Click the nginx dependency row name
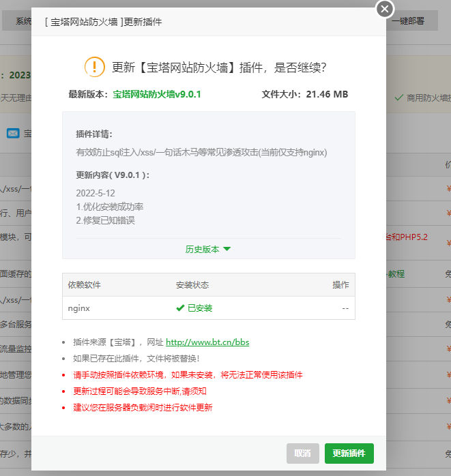The image size is (451, 476). tap(78, 308)
